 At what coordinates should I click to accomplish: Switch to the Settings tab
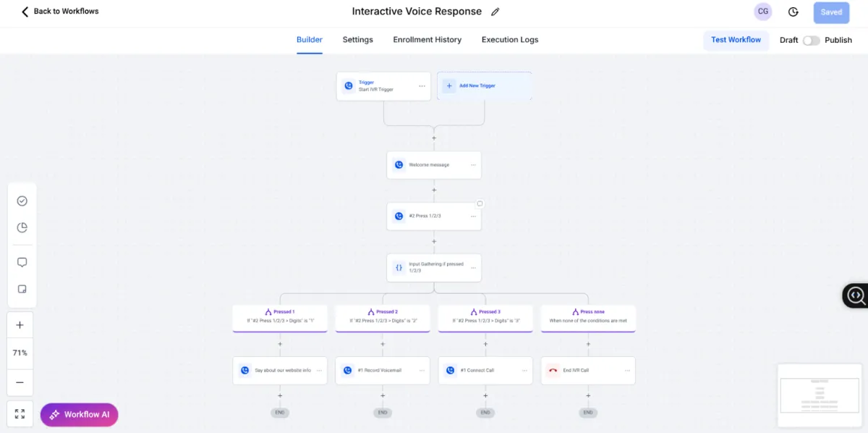coord(357,40)
